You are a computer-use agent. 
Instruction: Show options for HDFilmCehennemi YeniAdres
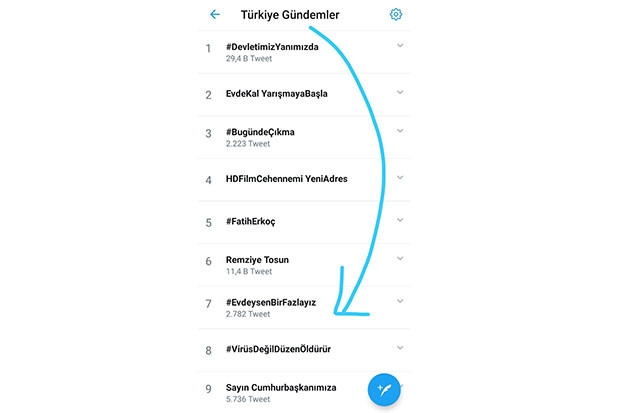(x=400, y=178)
